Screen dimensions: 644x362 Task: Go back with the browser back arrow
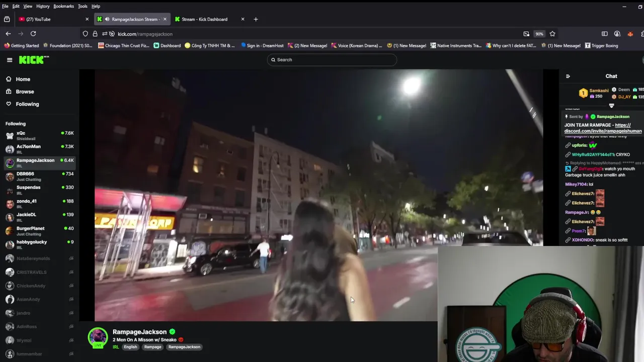click(x=8, y=34)
